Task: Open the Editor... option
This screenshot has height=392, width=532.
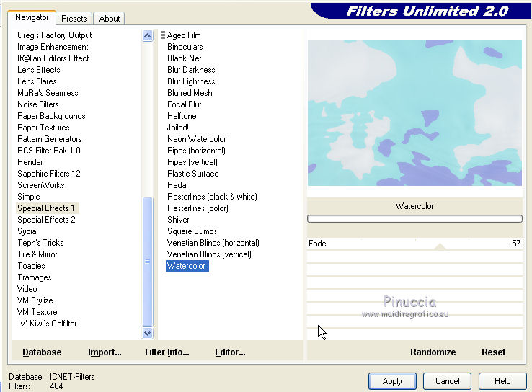Action: tap(230, 352)
